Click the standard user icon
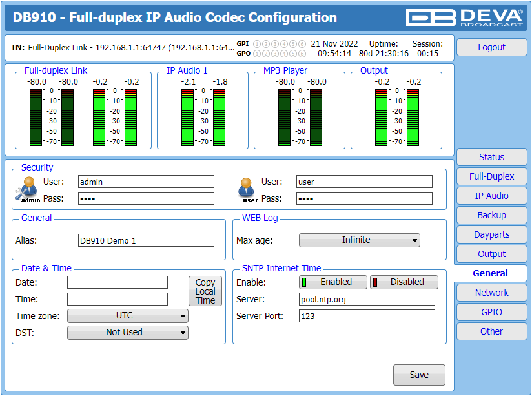Screen dimensions: 532x396 (x=247, y=189)
